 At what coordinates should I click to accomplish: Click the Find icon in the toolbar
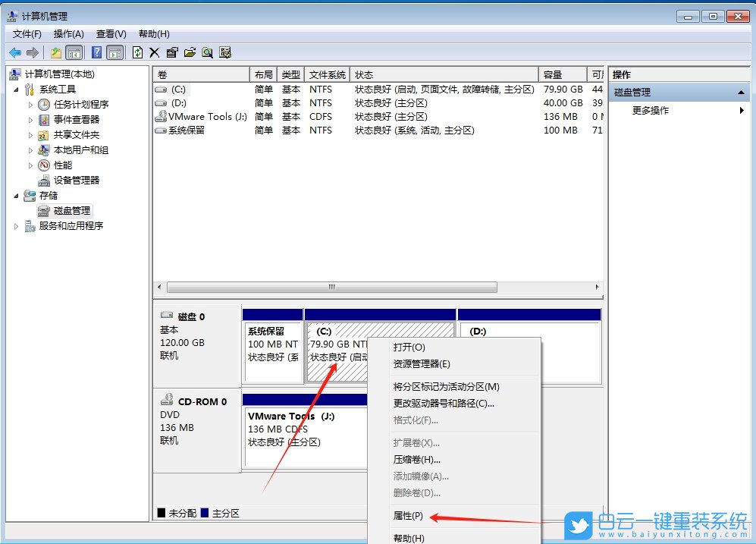208,52
